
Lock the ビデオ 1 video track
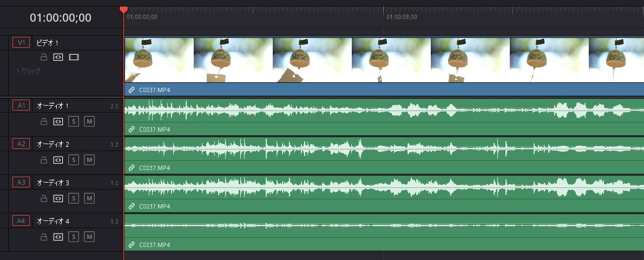tap(44, 57)
